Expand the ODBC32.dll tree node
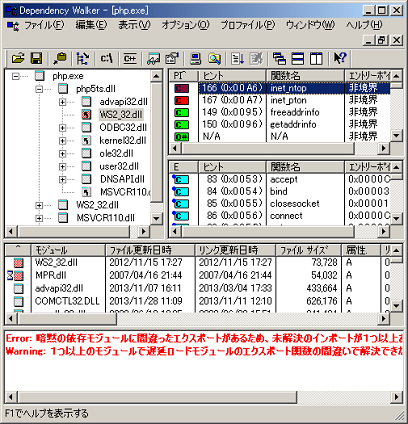 pyautogui.click(x=63, y=128)
